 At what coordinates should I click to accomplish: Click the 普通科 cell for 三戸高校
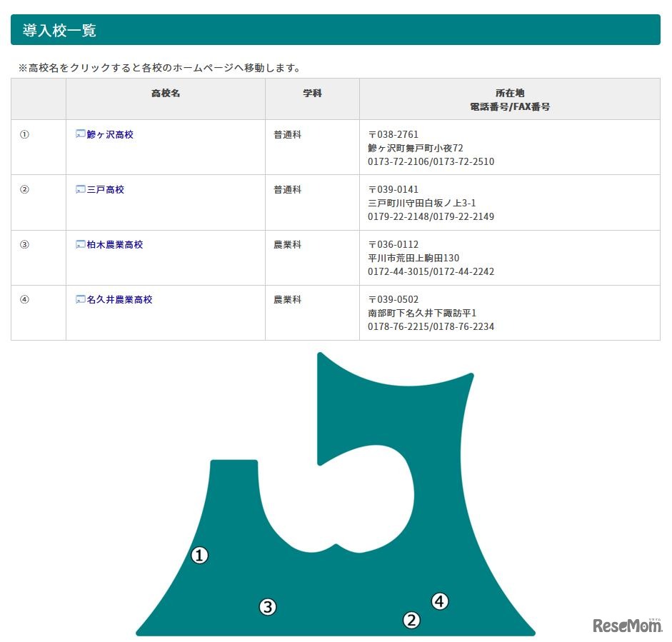click(x=286, y=189)
